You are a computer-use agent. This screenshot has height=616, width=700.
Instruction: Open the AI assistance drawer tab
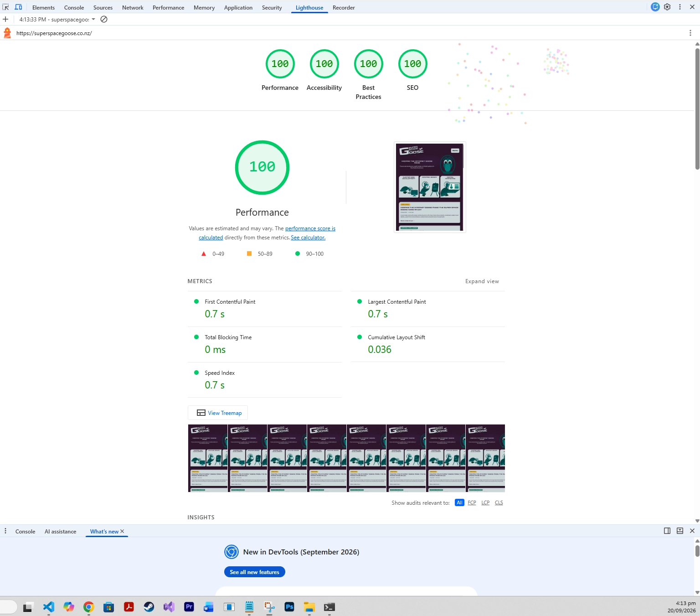pyautogui.click(x=60, y=531)
